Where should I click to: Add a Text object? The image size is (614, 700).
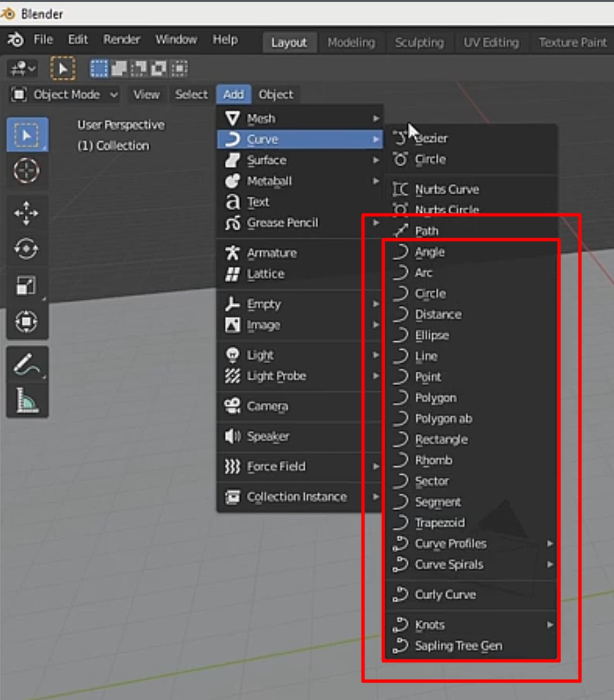pyautogui.click(x=300, y=202)
